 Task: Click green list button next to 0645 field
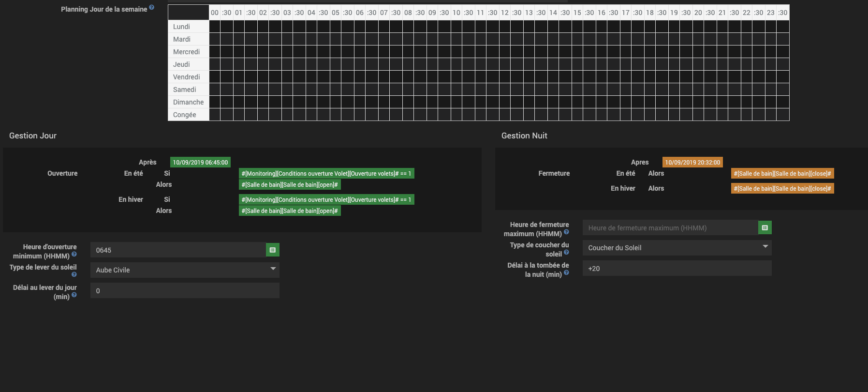[x=273, y=250]
